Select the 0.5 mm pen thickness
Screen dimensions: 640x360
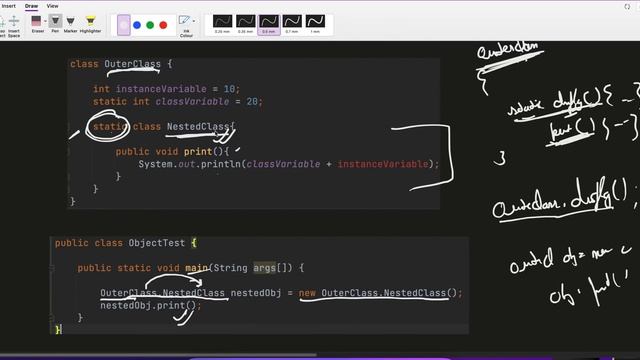tap(269, 24)
